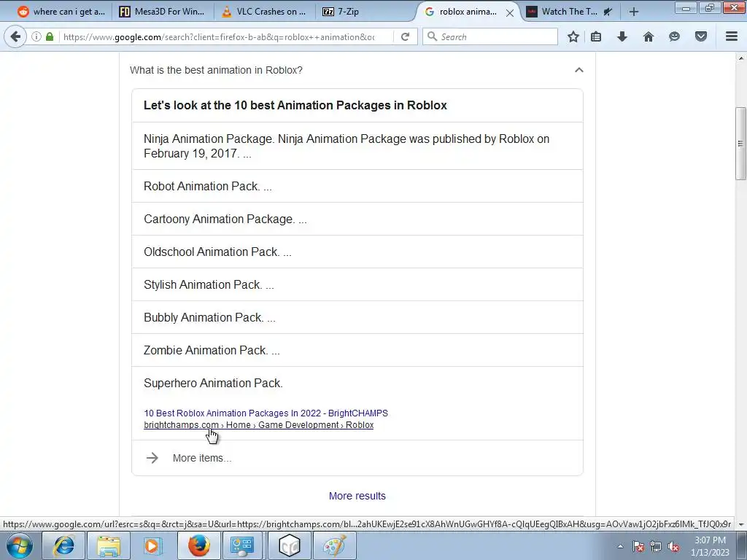Image resolution: width=747 pixels, height=560 pixels.
Task: Save to Pocket icon
Action: (x=701, y=36)
